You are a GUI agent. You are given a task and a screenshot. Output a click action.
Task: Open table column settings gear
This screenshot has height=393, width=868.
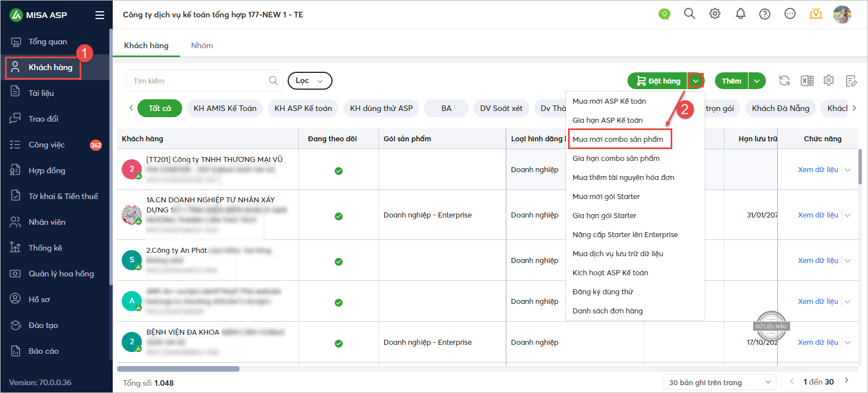[829, 80]
